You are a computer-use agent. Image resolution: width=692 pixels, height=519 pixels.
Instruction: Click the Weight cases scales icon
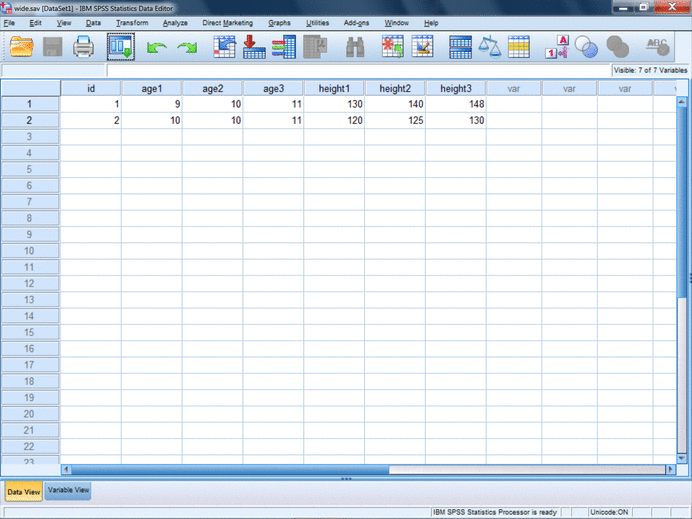(489, 47)
